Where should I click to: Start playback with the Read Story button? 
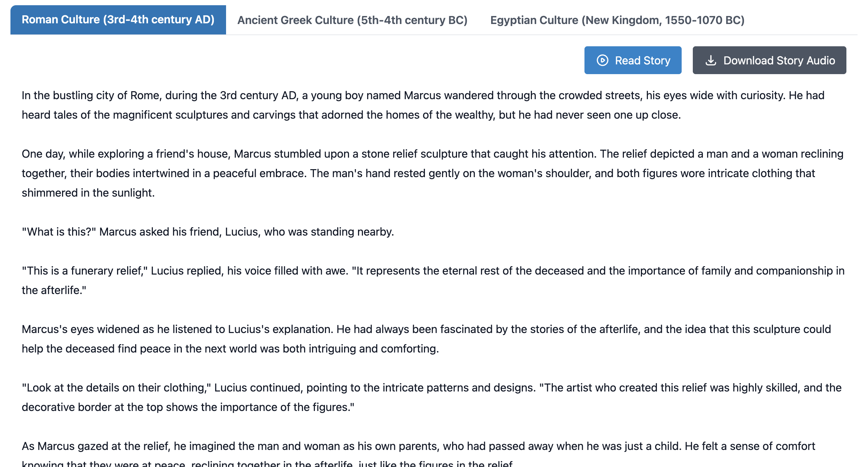tap(633, 60)
